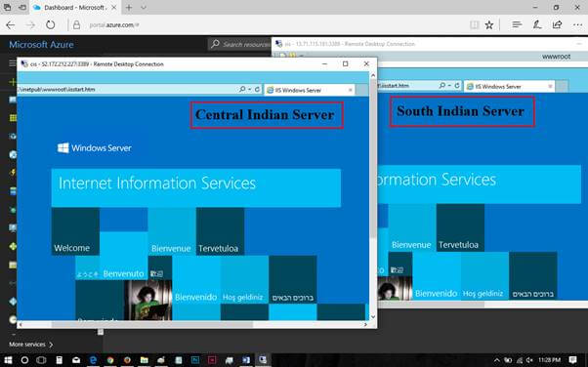Click Tervetuloa tile in Central Indian window
Screen dimensions: 588x367
click(x=220, y=231)
